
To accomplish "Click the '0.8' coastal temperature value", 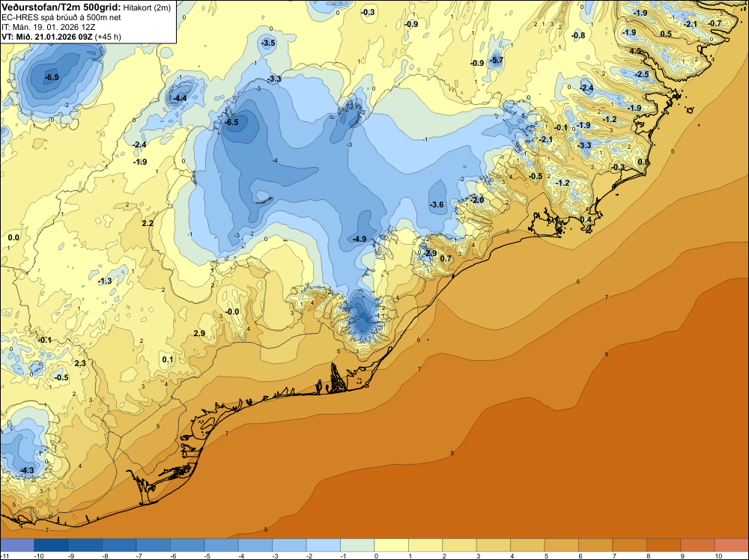I will click(644, 162).
